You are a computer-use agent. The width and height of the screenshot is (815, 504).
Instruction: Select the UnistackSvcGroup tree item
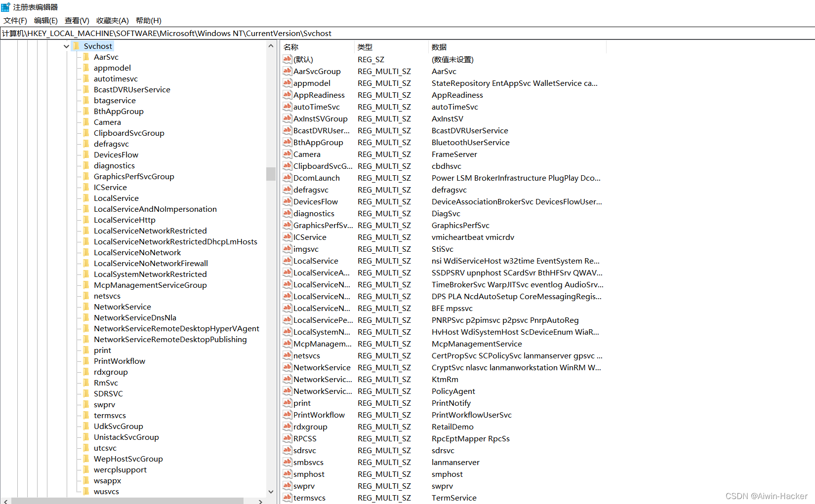coord(126,437)
